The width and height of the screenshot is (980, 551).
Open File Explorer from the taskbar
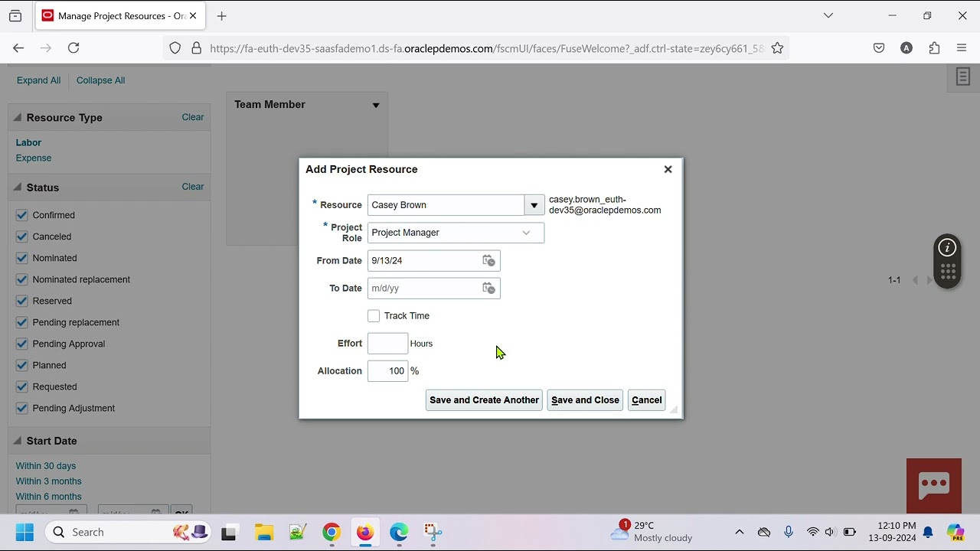264,533
